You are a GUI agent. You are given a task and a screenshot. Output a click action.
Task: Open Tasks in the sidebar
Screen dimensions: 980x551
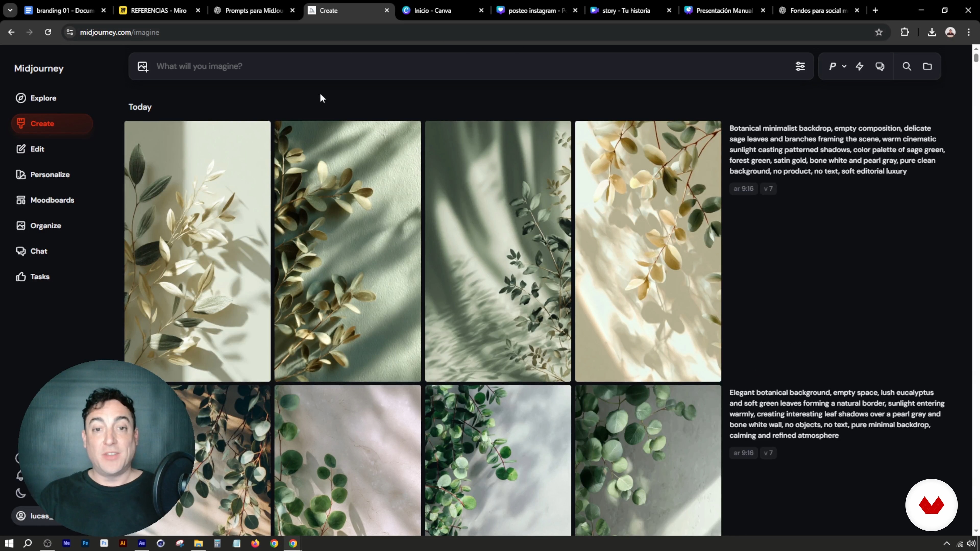(33, 277)
